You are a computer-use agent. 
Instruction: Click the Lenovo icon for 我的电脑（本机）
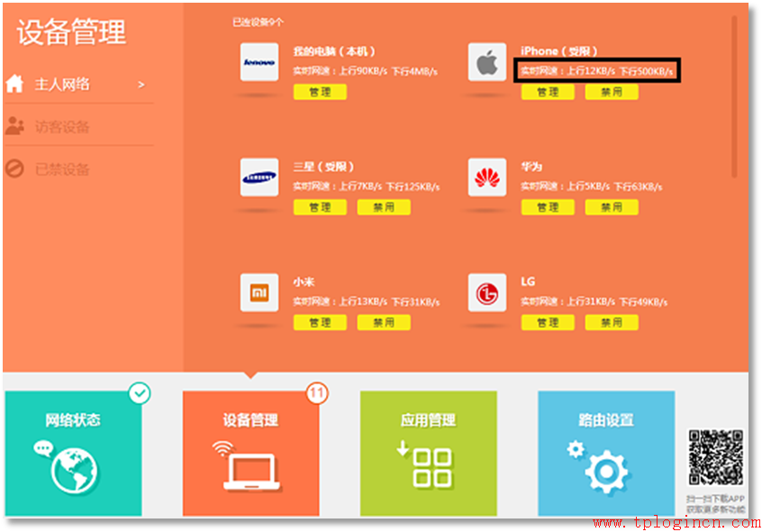click(x=259, y=62)
